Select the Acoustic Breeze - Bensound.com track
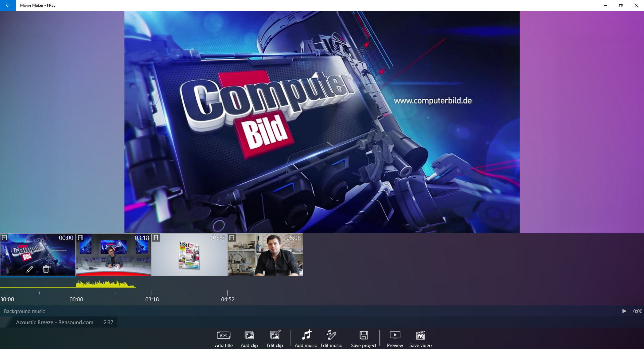644x349 pixels. (55, 322)
